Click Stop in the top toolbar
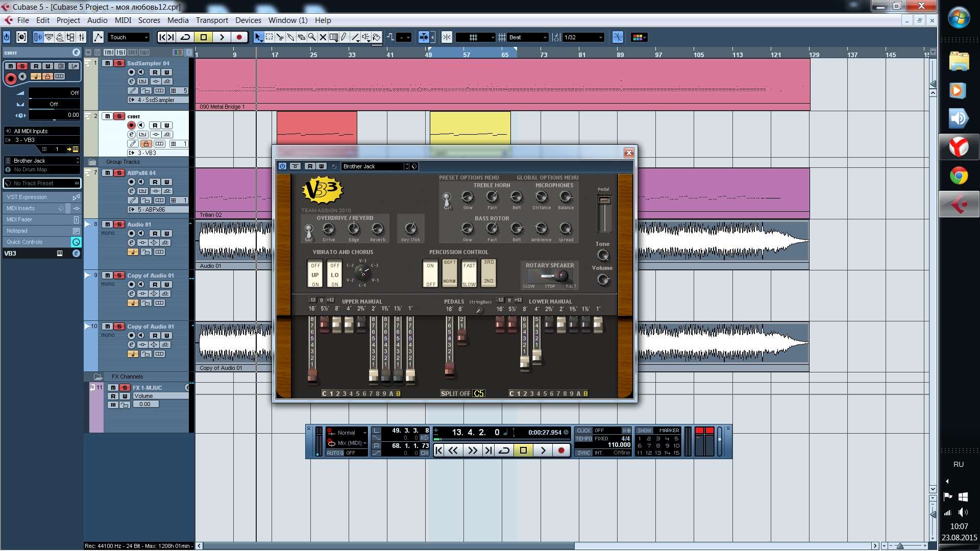This screenshot has width=980, height=551. coord(203,37)
